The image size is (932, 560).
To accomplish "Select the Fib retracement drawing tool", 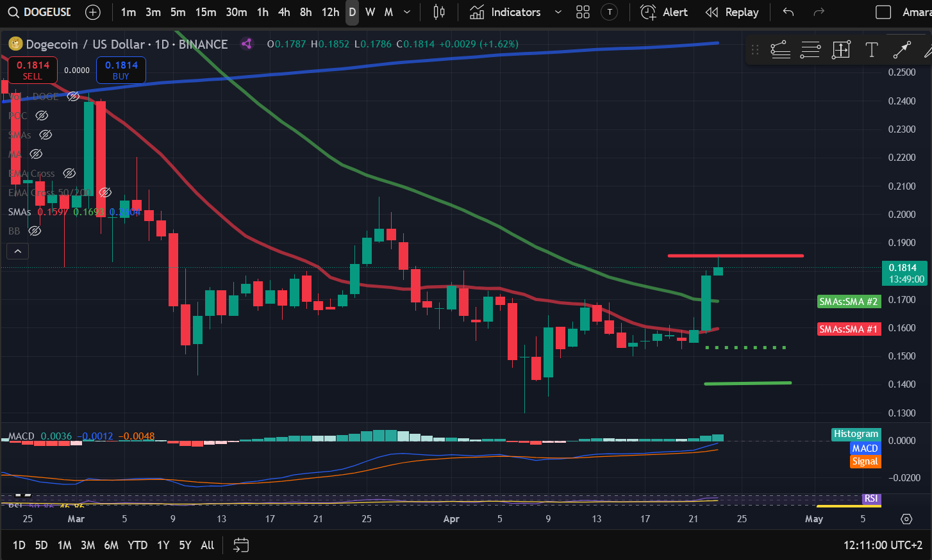I will click(780, 50).
